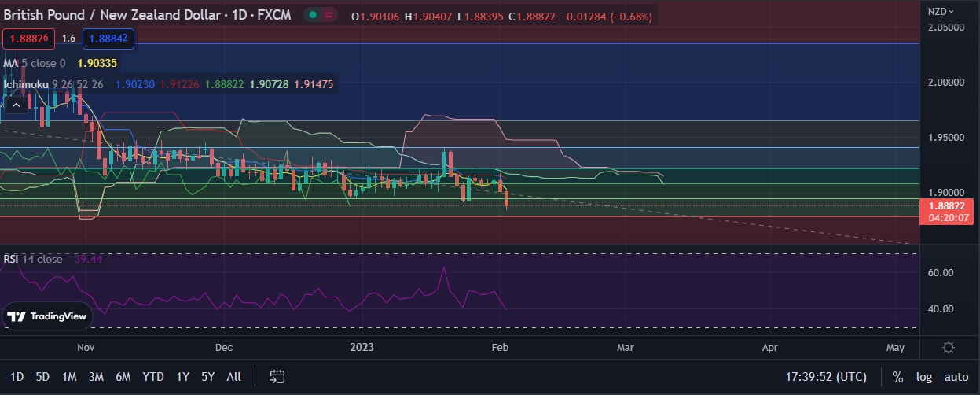Toggle the auto scale option
This screenshot has width=980, height=395.
(x=956, y=377)
